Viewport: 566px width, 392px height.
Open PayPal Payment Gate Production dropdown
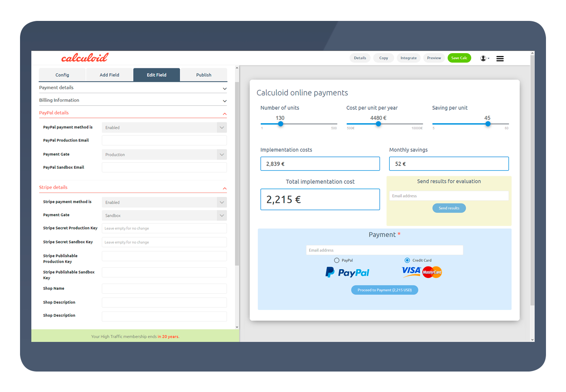tap(164, 155)
